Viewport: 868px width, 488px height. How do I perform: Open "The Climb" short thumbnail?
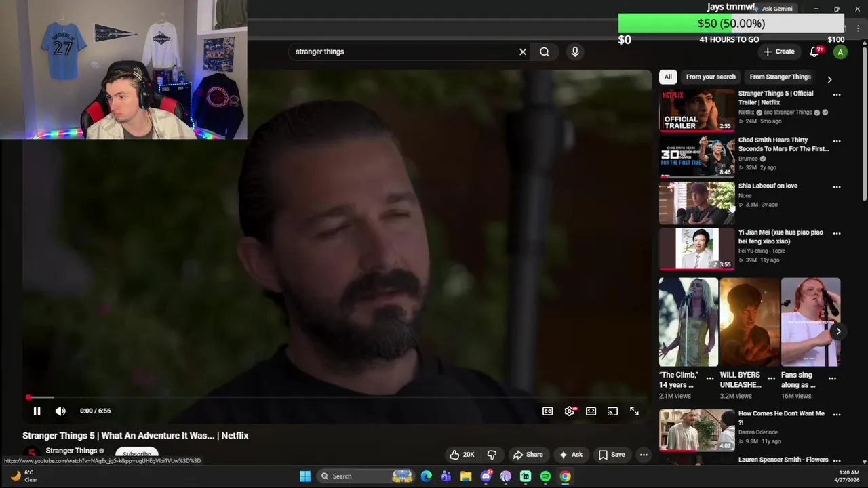688,322
